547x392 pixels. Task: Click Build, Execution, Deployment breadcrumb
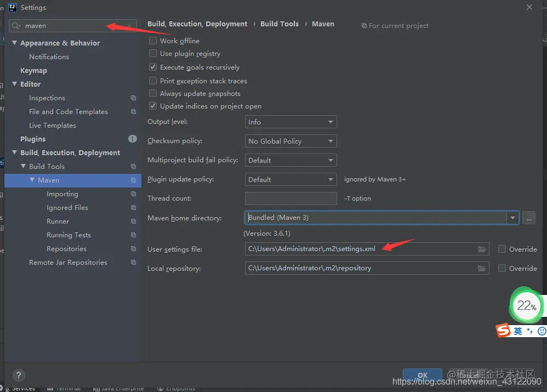[x=197, y=24]
